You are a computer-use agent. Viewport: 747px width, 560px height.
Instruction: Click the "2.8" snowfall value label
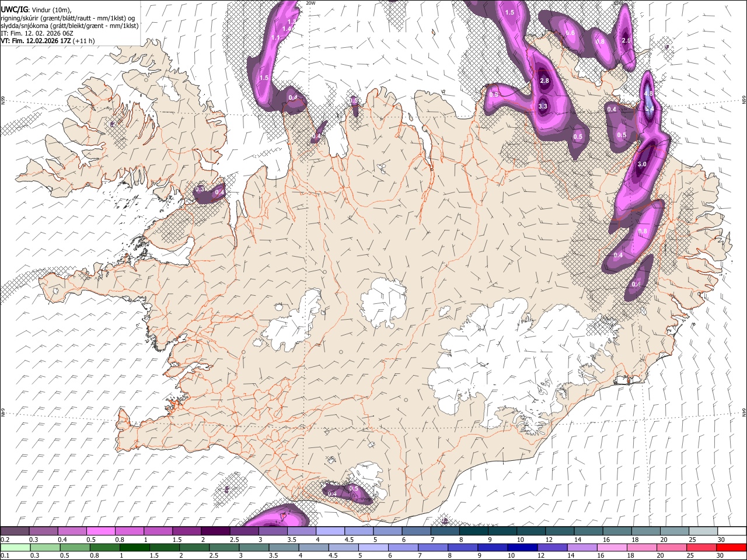[x=544, y=80]
